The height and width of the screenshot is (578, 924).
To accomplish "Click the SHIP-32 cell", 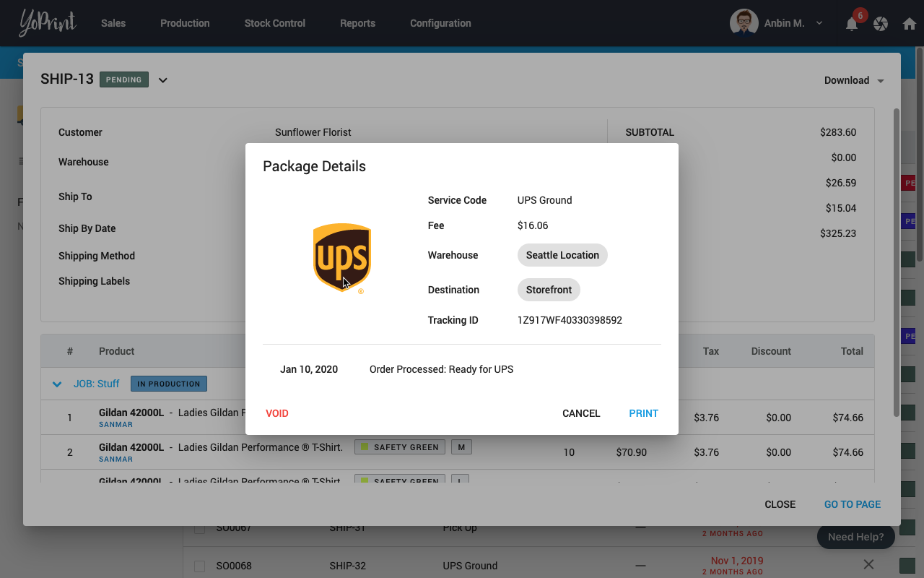I will coord(347,566).
